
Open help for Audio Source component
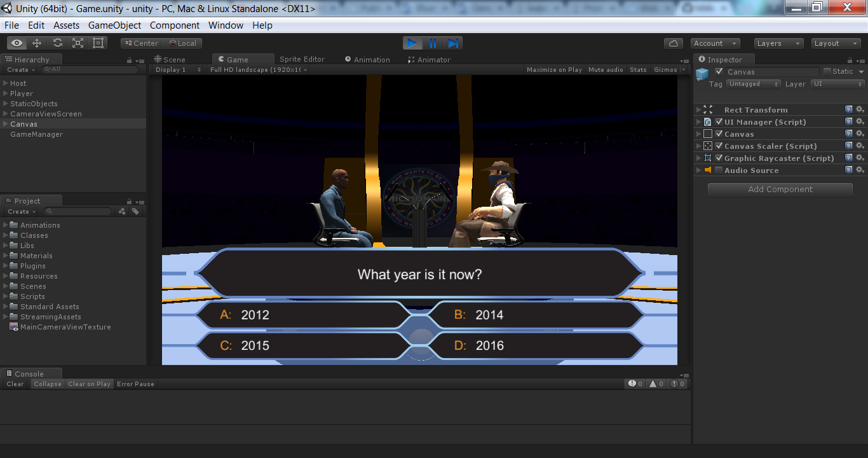[x=849, y=170]
